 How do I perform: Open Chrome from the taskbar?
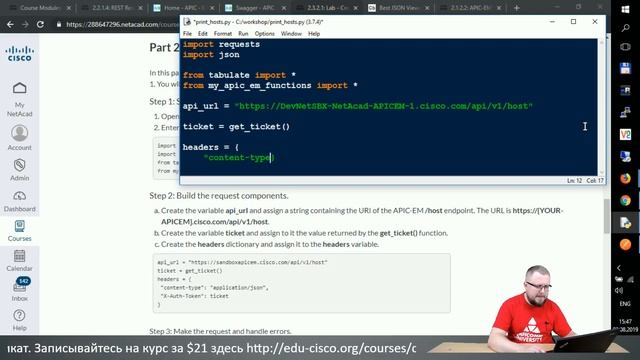(x=625, y=200)
